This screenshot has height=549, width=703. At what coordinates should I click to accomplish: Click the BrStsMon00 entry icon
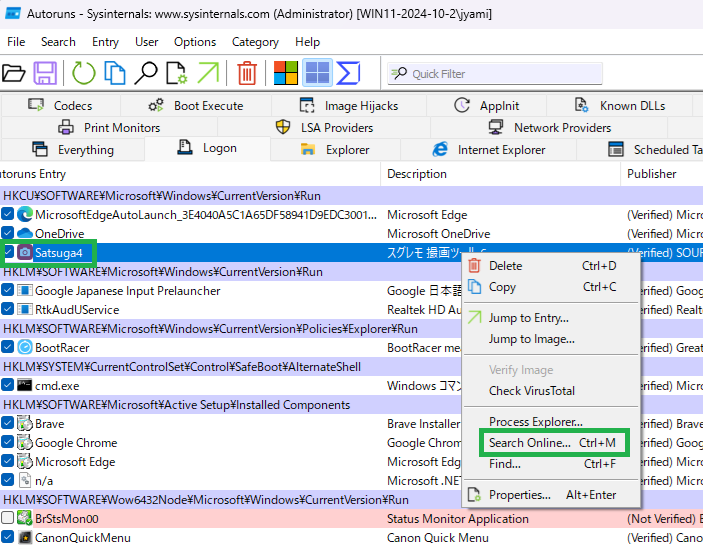click(25, 519)
